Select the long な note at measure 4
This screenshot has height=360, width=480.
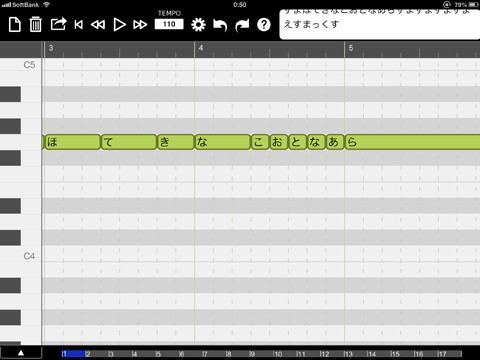point(222,142)
